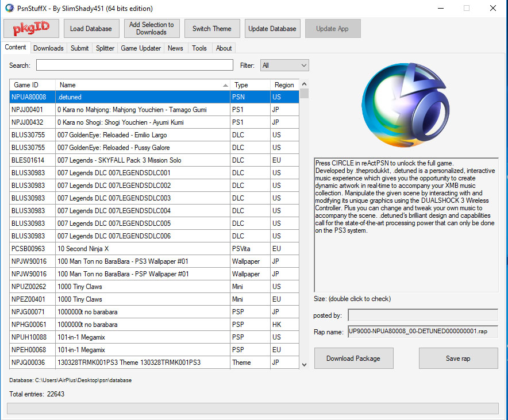Click the PsnStuffX title bar app icon
Viewport: 508px width, 420px height.
[9, 8]
